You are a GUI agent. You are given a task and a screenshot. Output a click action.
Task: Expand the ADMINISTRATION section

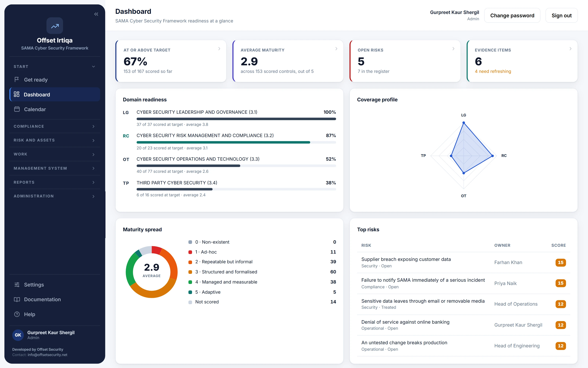click(x=55, y=196)
